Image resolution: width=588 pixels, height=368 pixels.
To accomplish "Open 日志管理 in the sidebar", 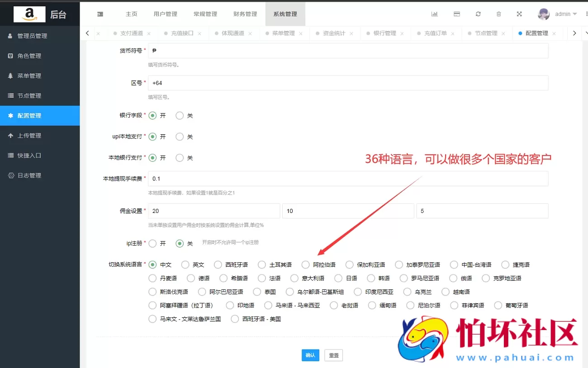I will (28, 175).
